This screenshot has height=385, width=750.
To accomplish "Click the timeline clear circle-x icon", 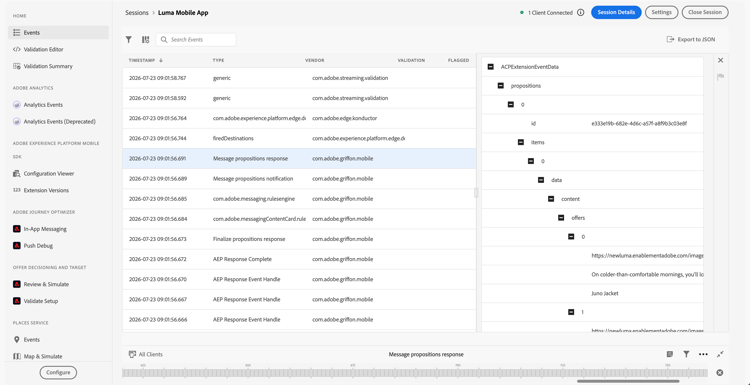I will pos(719,373).
